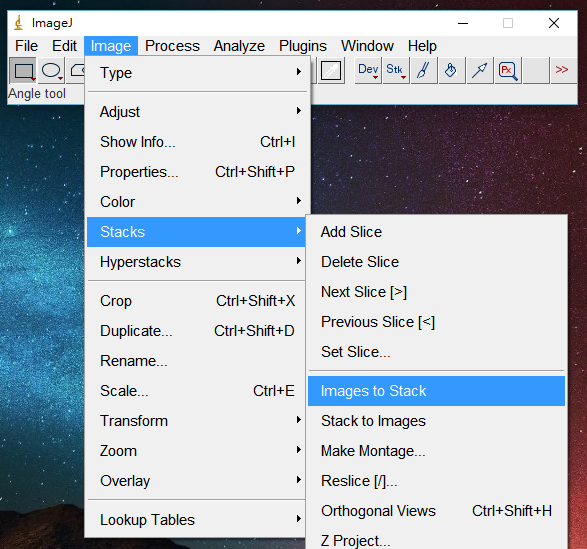Click the empty toolbar slot before >>
The image size is (587, 549).
(x=536, y=70)
